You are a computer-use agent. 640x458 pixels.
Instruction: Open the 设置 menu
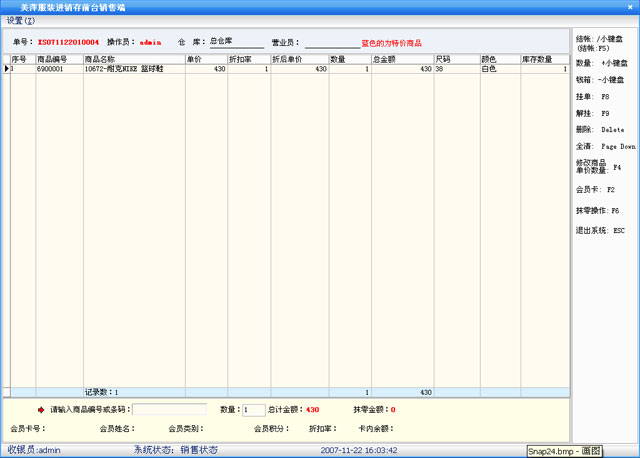pyautogui.click(x=20, y=20)
